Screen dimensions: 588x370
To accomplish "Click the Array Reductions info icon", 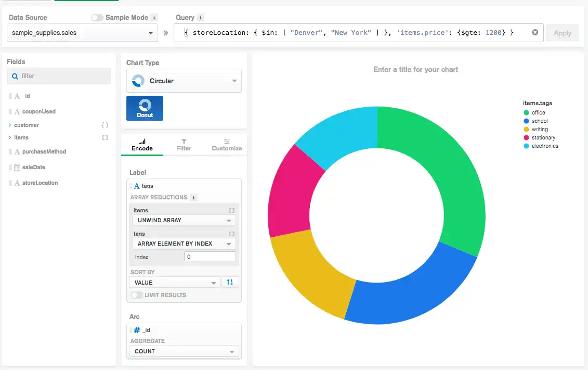I will pos(193,198).
